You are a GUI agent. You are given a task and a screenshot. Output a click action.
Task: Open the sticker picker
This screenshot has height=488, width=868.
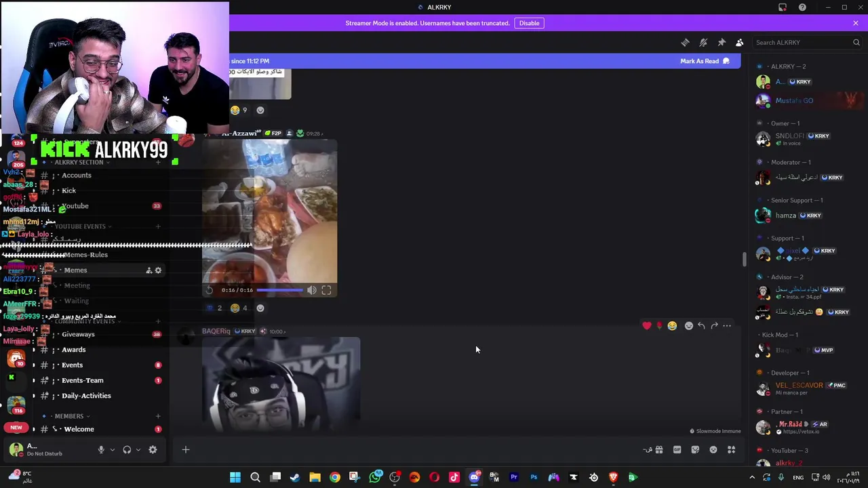(695, 449)
